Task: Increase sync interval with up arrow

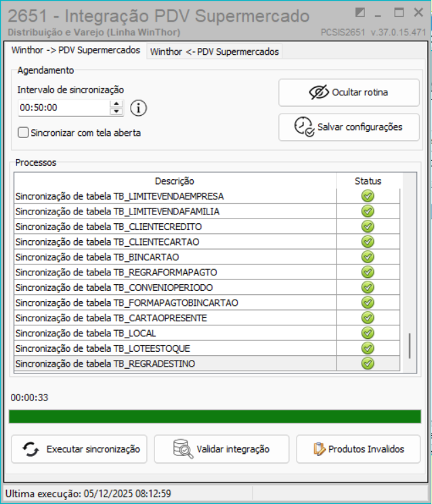Action: coord(116,104)
